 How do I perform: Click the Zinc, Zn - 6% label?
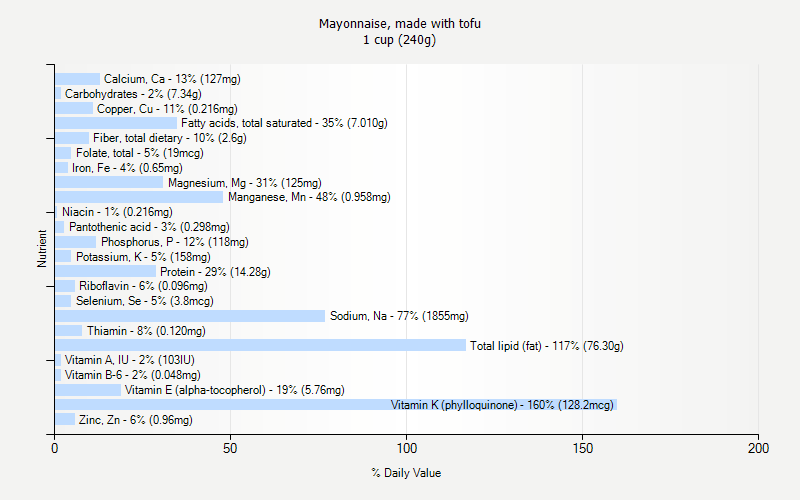[136, 420]
